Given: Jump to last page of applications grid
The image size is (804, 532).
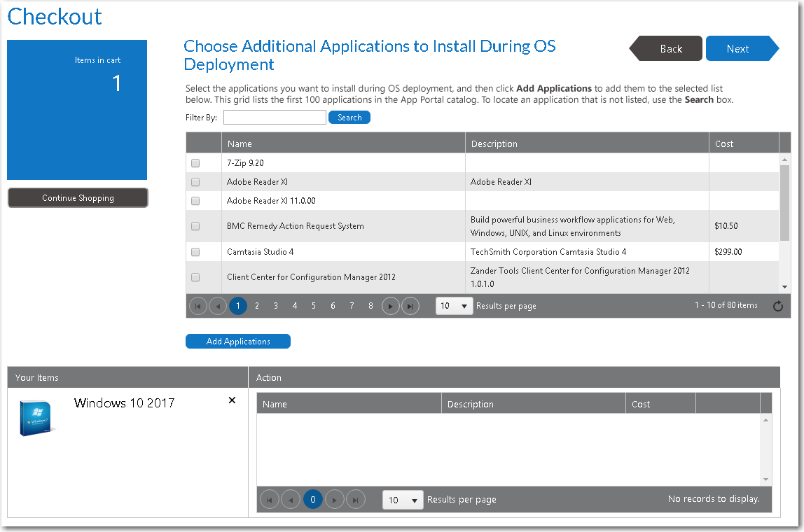Looking at the screenshot, I should tap(410, 306).
